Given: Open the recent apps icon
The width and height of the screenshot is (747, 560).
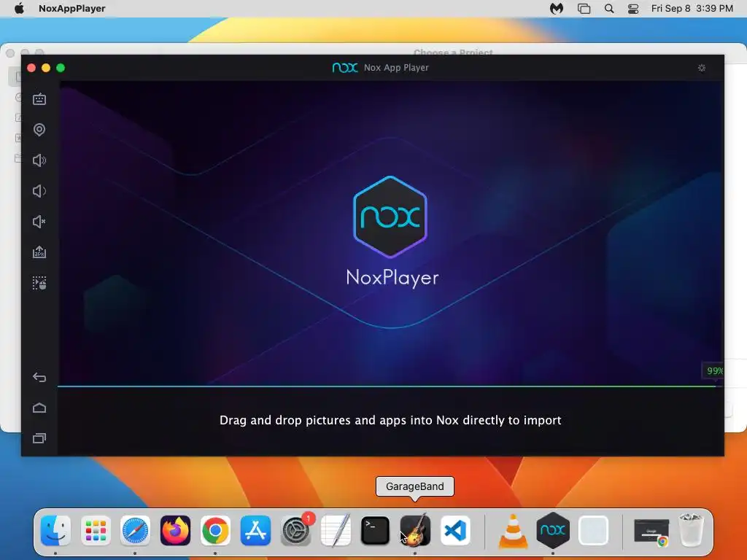Looking at the screenshot, I should pyautogui.click(x=39, y=438).
